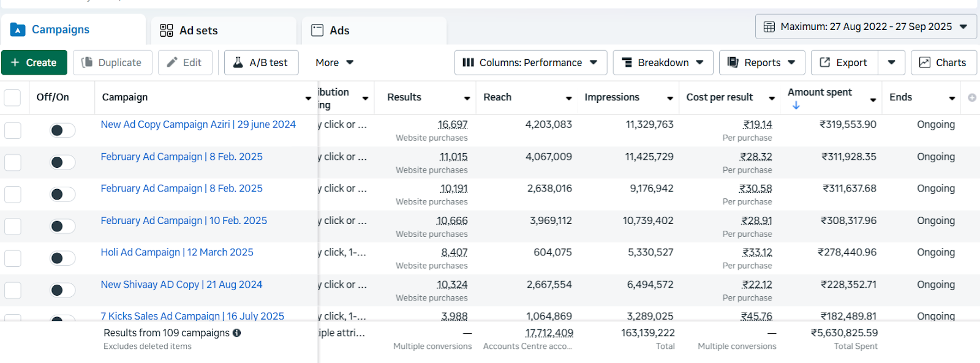Click the Amount spent sort arrow
980x363 pixels.
tap(796, 105)
